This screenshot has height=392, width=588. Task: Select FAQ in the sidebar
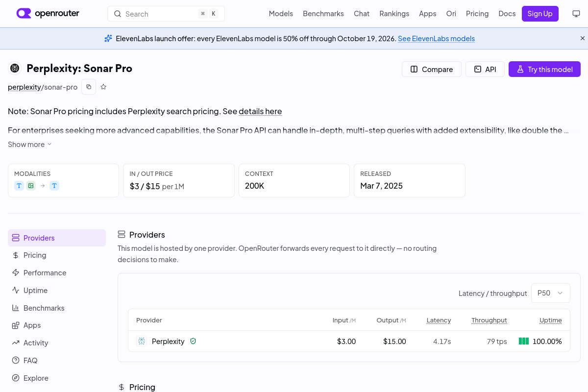pyautogui.click(x=57, y=361)
